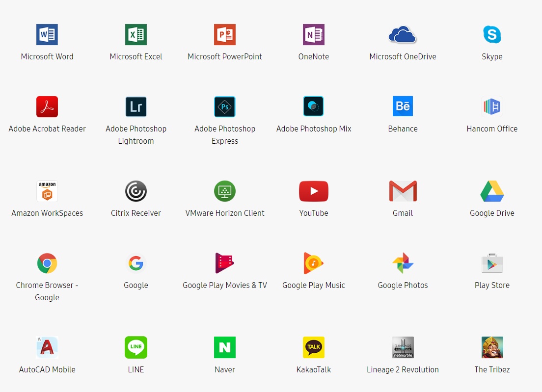The height and width of the screenshot is (392, 542).
Task: Launch the KakaoTalk icon
Action: (x=314, y=347)
